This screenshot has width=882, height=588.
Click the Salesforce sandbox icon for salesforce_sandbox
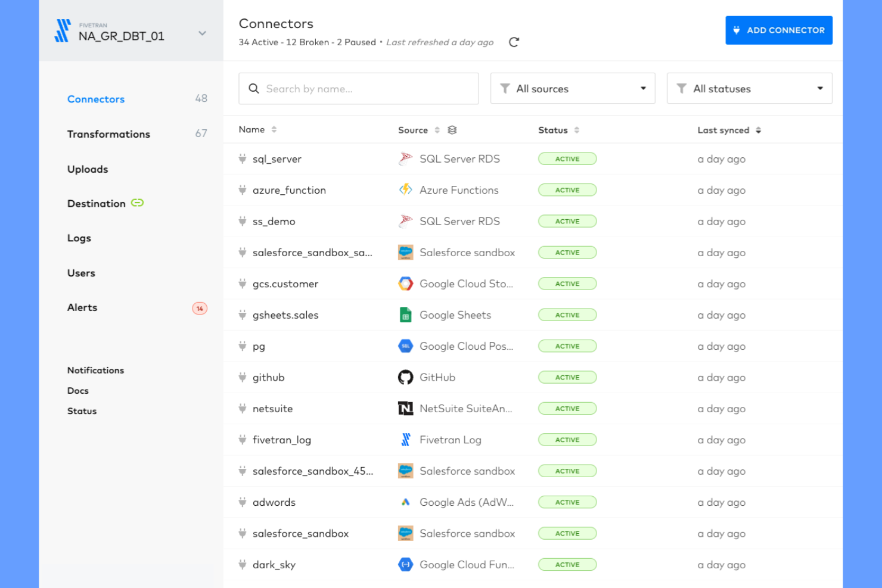coord(405,533)
